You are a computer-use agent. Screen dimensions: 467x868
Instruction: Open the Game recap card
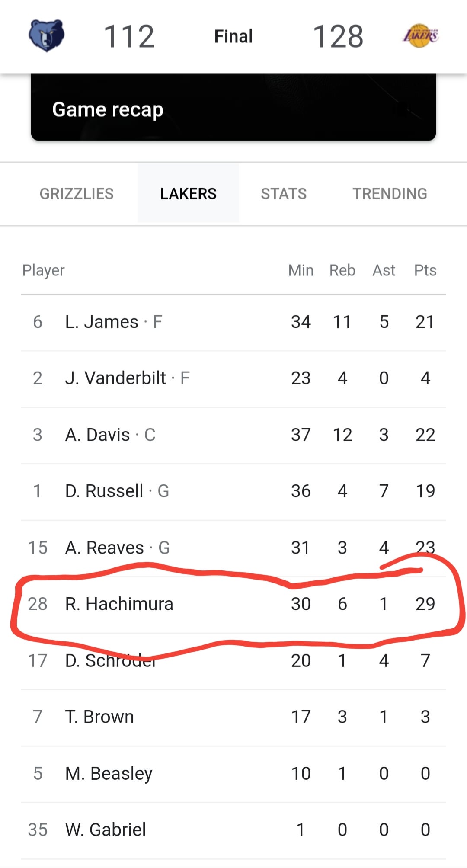click(x=233, y=109)
